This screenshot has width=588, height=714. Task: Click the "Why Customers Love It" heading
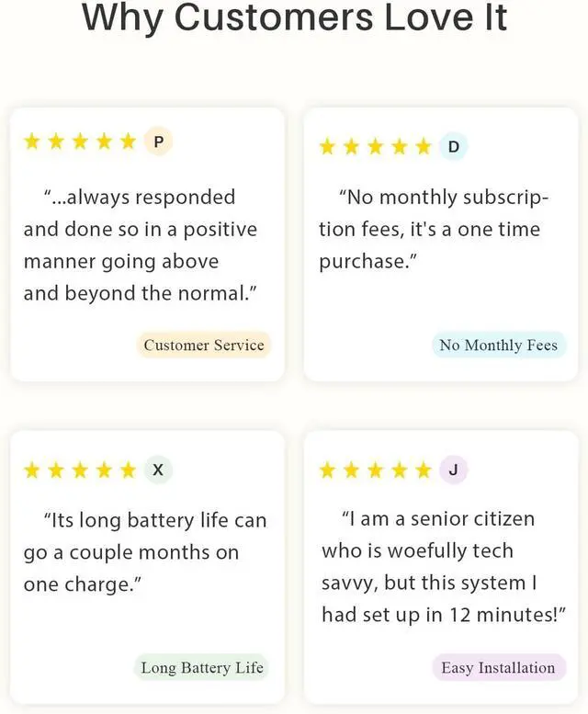click(294, 18)
